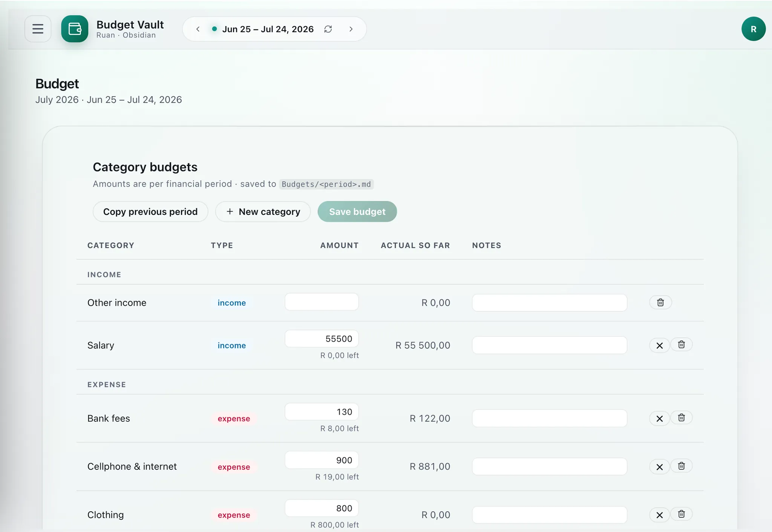This screenshot has height=532, width=772.
Task: Click the 'R 122,00' actual value
Action: pyautogui.click(x=430, y=419)
